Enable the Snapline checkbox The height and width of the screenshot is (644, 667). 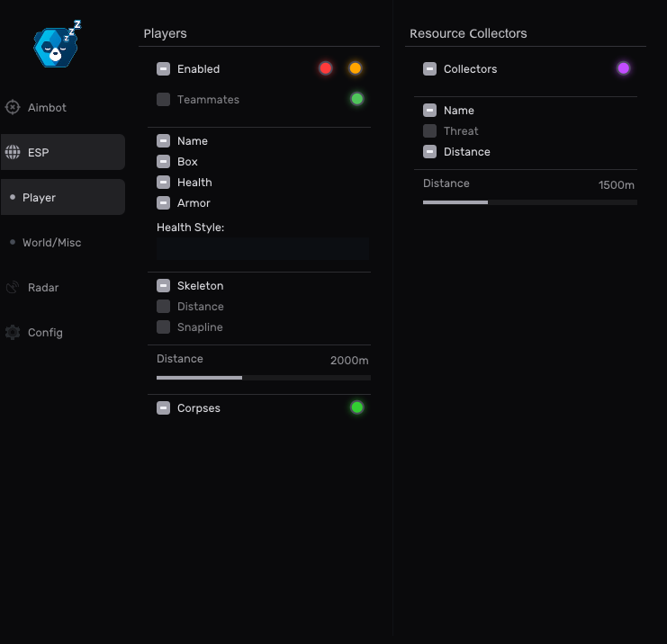click(x=163, y=327)
